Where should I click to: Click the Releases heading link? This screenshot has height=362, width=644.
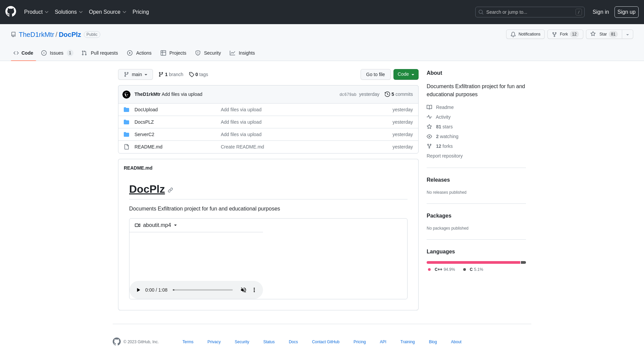click(x=438, y=180)
